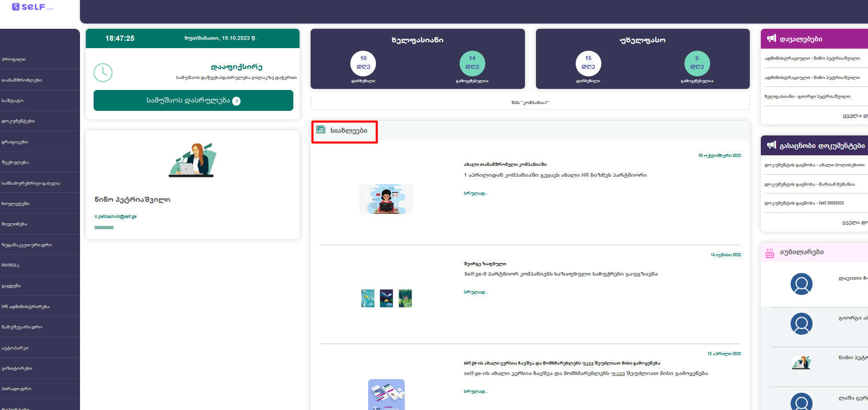Click სრულად link under HR business partner news

tap(475, 193)
